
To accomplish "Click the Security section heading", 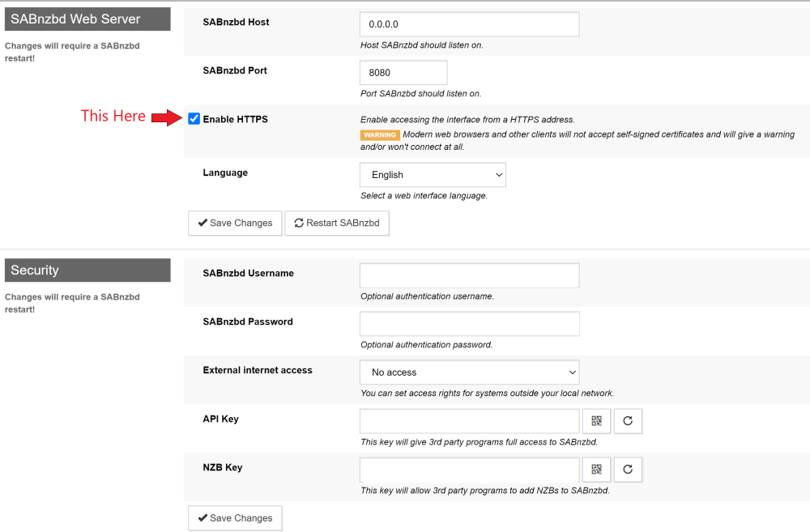I will tap(87, 270).
